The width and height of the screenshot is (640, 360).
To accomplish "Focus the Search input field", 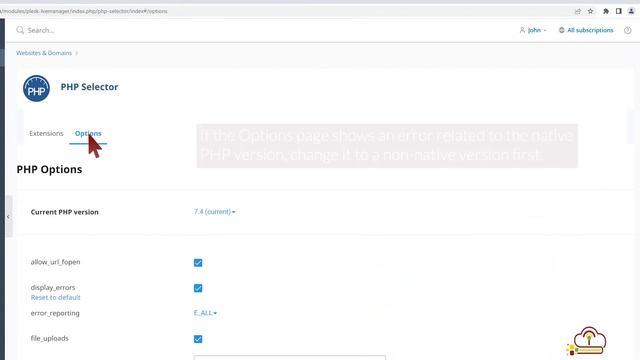I will coord(41,30).
